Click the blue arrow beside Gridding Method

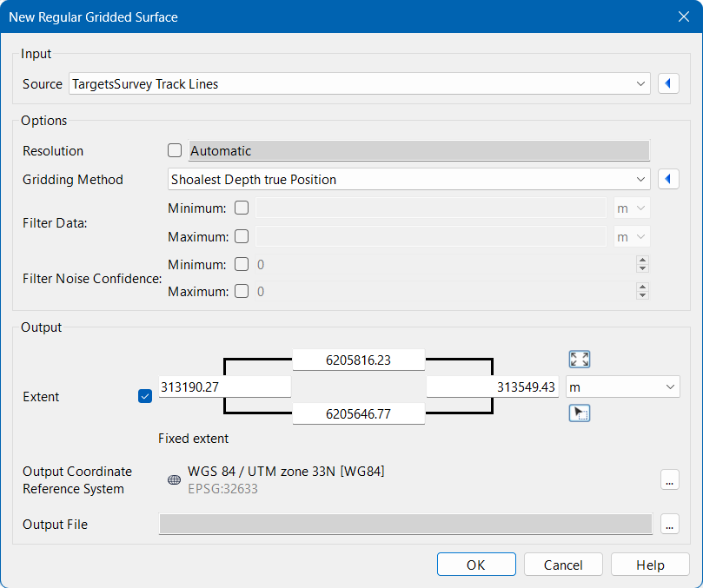[668, 179]
